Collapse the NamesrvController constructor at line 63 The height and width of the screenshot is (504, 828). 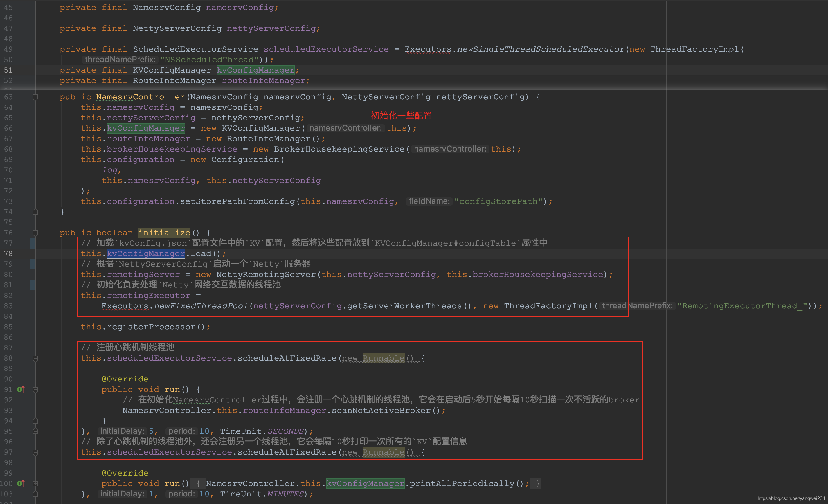(x=35, y=97)
